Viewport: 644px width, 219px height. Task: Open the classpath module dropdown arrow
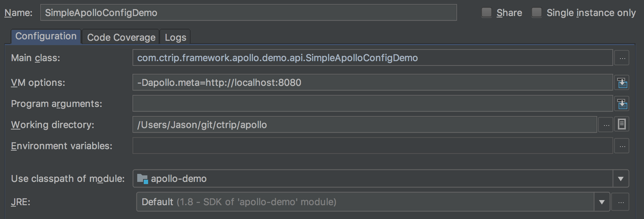pos(621,179)
